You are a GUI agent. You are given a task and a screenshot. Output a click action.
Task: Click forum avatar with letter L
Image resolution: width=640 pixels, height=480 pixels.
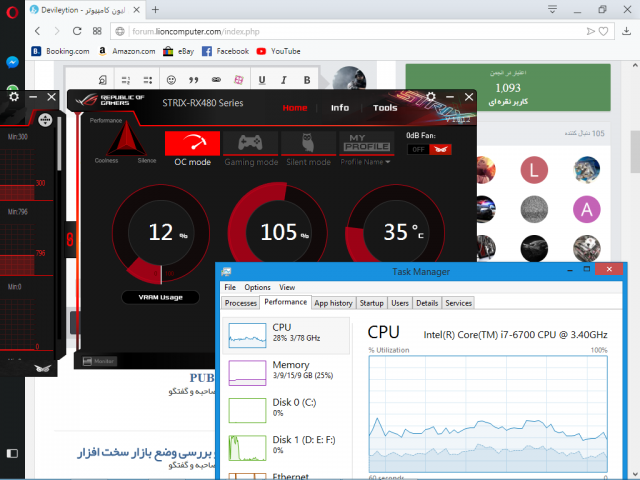click(534, 170)
